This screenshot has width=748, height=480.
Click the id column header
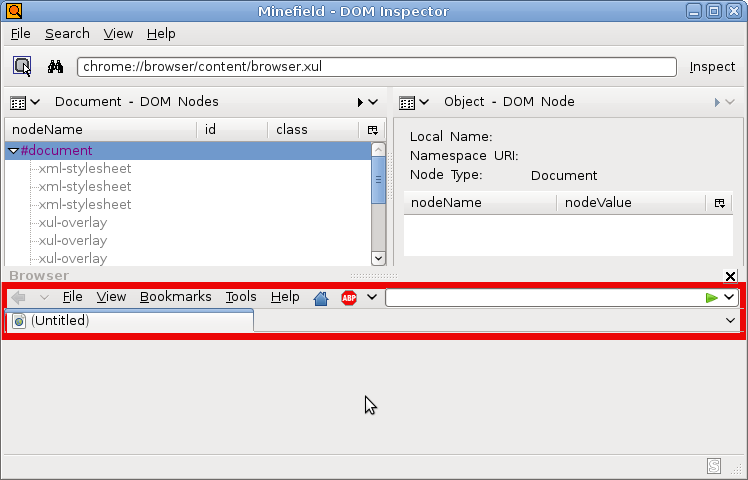click(x=232, y=130)
